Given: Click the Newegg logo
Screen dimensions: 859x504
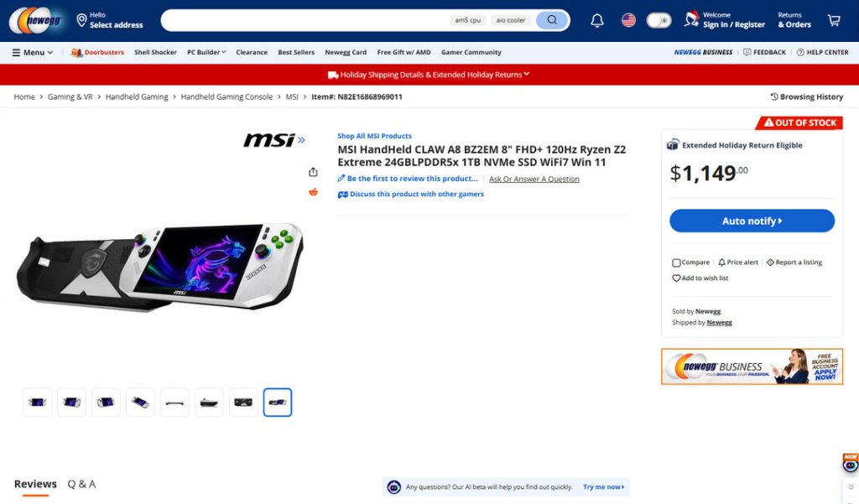Looking at the screenshot, I should (x=35, y=20).
